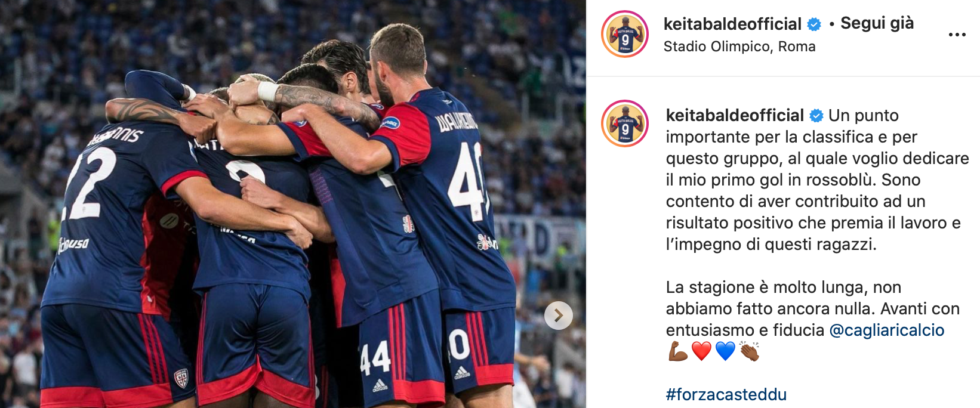Open keitabaldeofficial username in post header
This screenshot has height=408, width=980.
click(732, 24)
